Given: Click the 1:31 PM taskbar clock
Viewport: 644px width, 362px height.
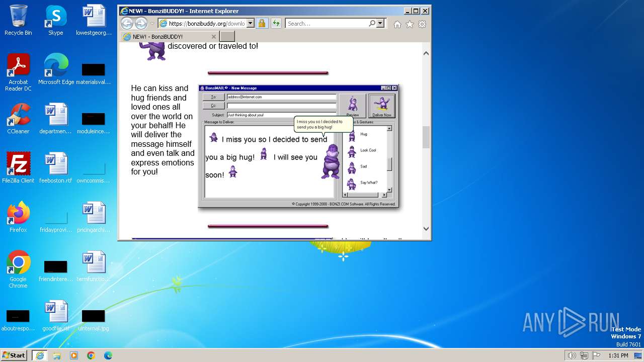Looking at the screenshot, I should coord(618,355).
